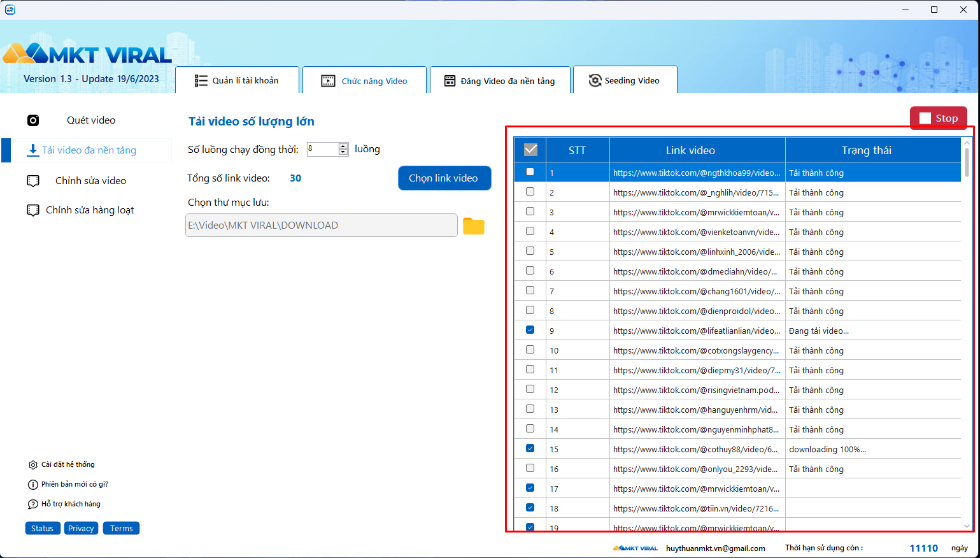Click the table vertical scrollbar thumb
The width and height of the screenshot is (980, 558).
tap(967, 162)
